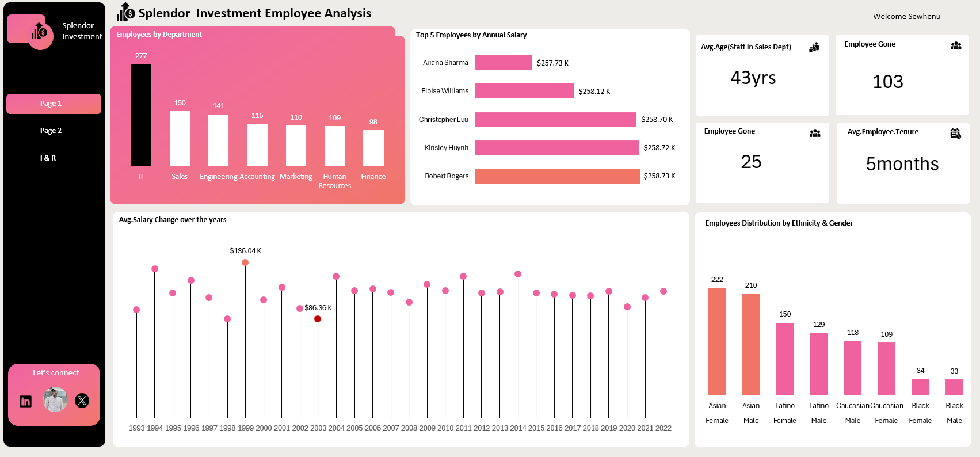Click the 1994 data point marker
This screenshot has height=457, width=980.
pos(155,269)
